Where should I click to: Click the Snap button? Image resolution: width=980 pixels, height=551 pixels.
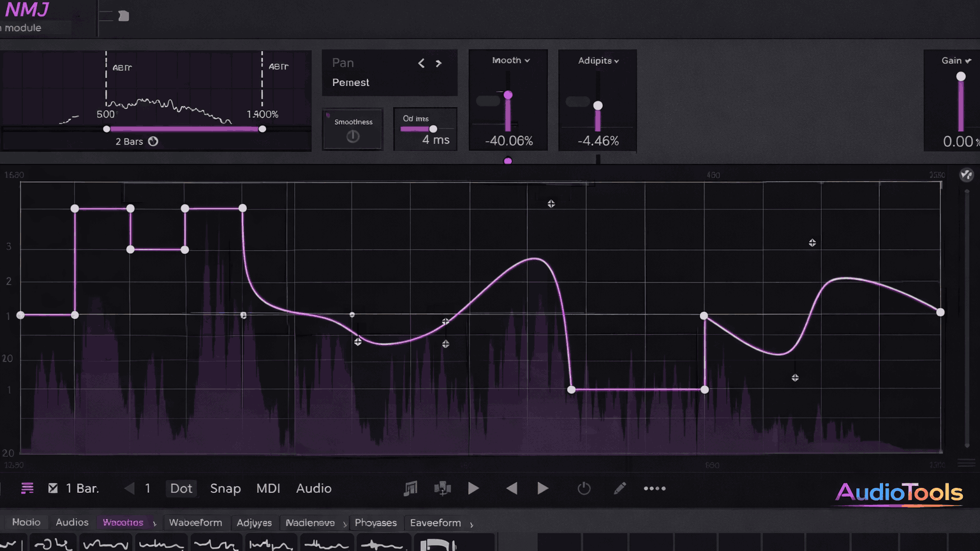click(x=225, y=489)
